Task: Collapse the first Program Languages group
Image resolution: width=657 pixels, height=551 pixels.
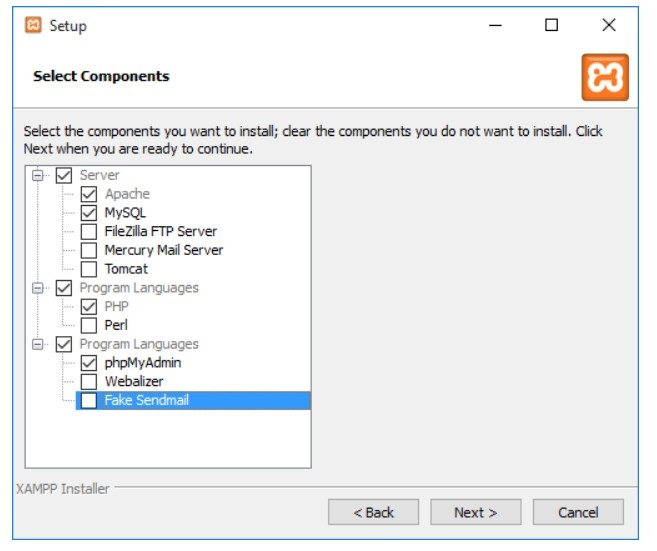Action: [x=38, y=288]
